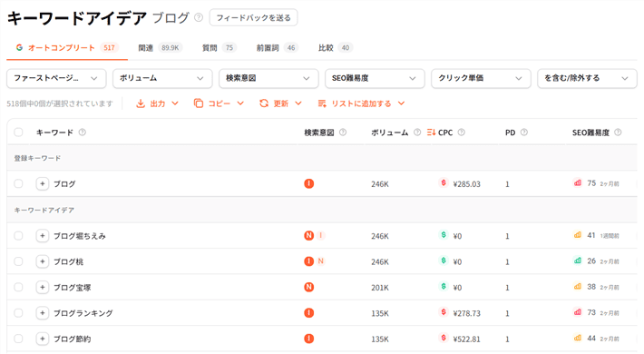Expand リストに追加する menu
Image resolution: width=644 pixels, height=354 pixels.
coord(361,103)
